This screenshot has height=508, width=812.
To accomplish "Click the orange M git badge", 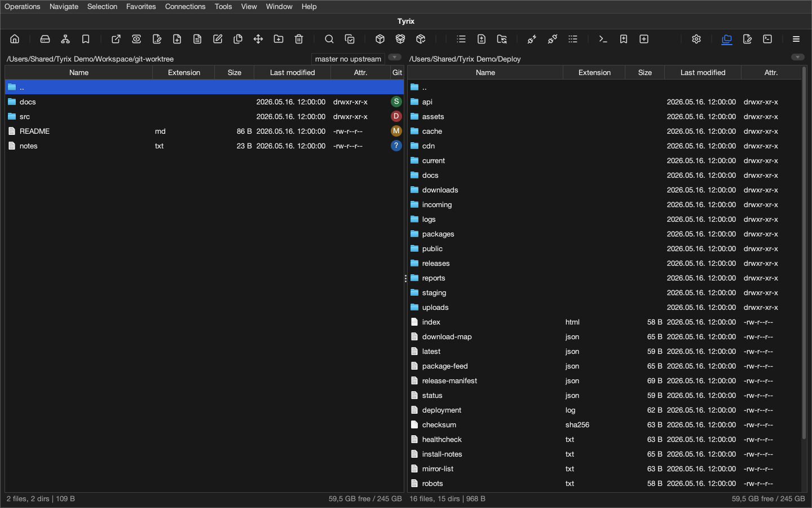I will click(x=396, y=131).
